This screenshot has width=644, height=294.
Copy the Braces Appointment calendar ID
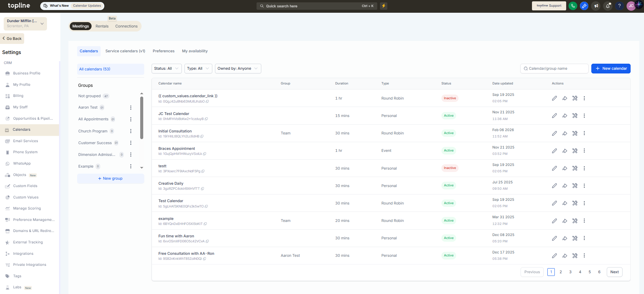(x=205, y=154)
